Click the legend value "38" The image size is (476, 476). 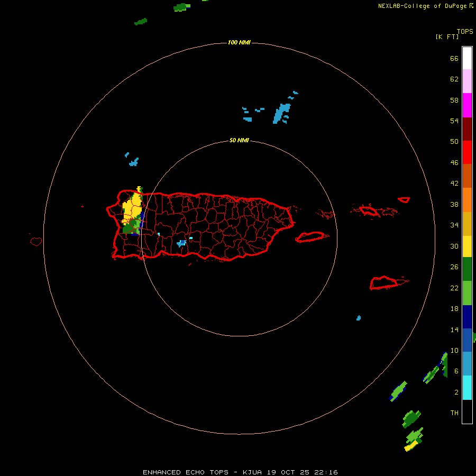454,205
